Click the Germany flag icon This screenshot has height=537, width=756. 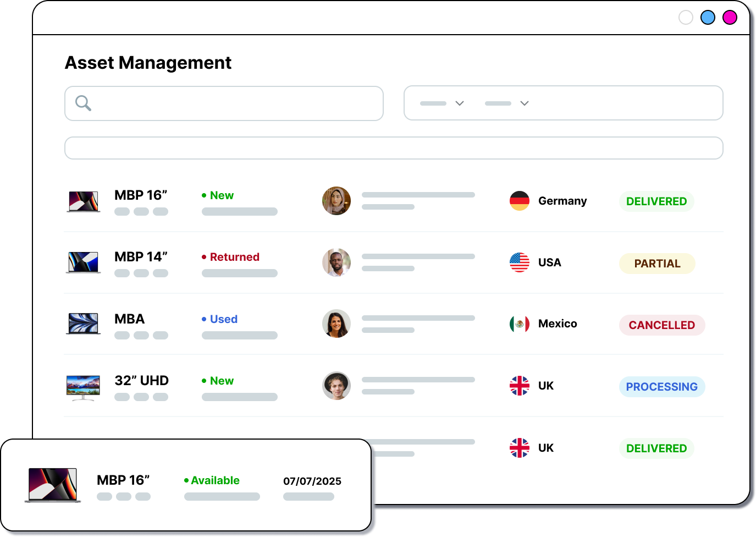[x=519, y=201]
